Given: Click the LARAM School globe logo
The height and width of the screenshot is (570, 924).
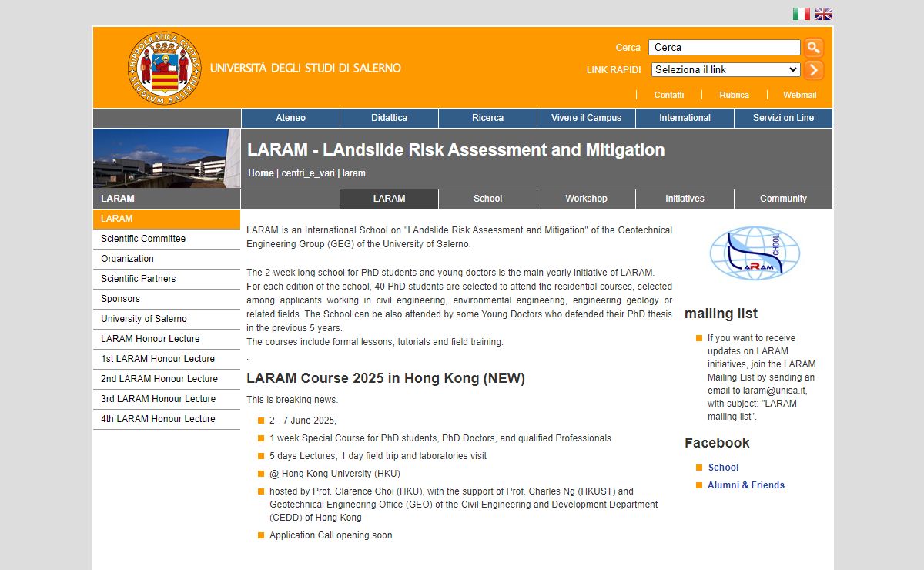Looking at the screenshot, I should 755,253.
